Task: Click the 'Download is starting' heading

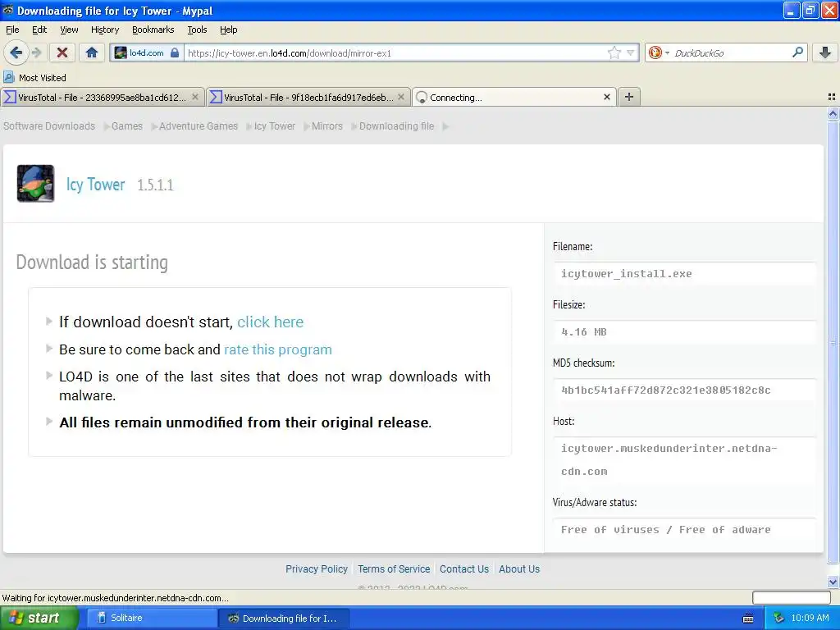Action: point(92,262)
